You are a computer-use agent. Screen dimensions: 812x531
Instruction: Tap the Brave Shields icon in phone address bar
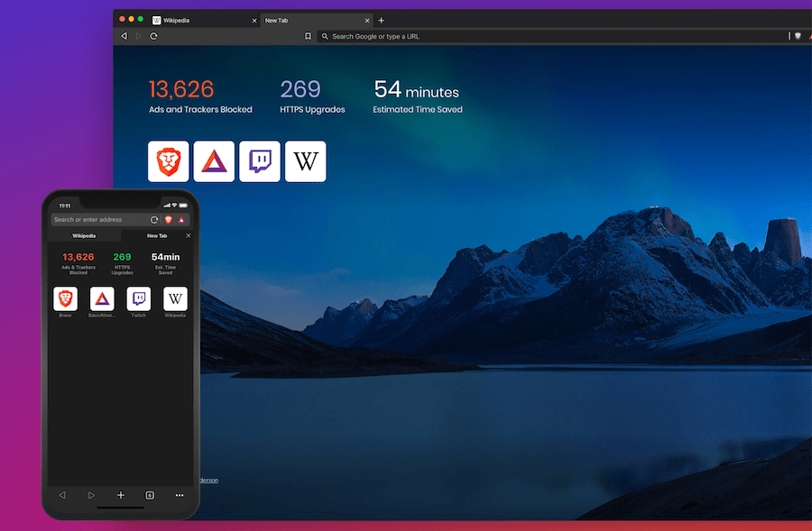168,220
